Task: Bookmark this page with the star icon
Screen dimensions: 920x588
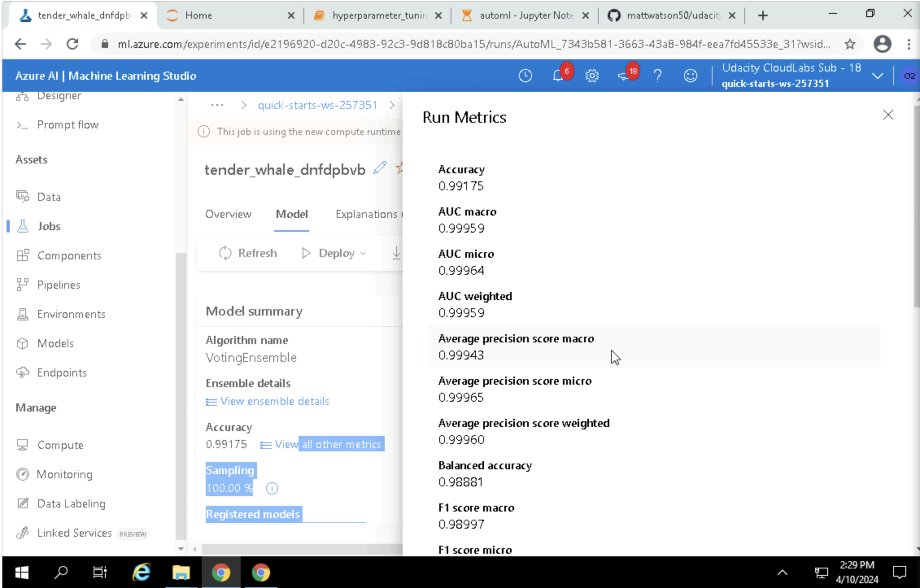Action: (x=850, y=44)
